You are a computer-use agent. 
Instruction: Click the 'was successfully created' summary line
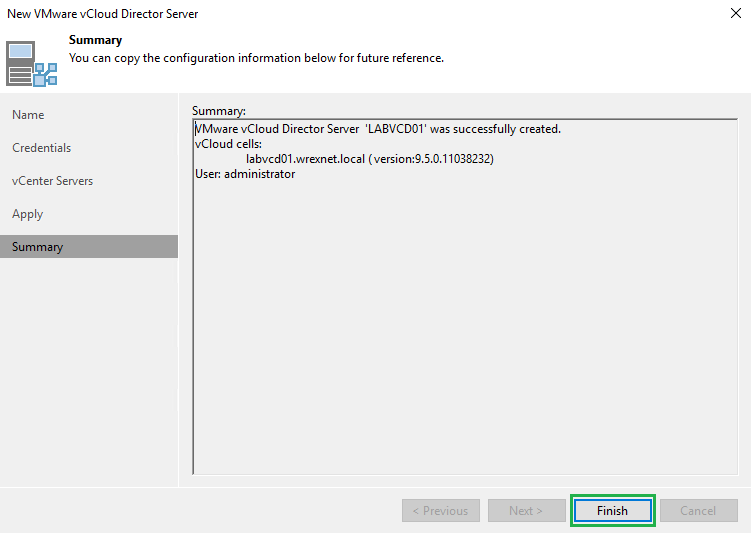pos(378,129)
